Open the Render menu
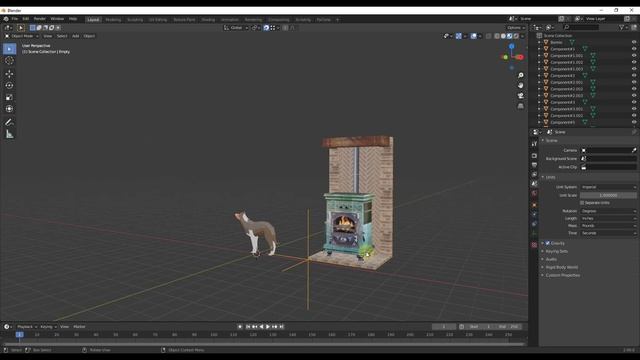This screenshot has width=640, height=360. (40, 19)
